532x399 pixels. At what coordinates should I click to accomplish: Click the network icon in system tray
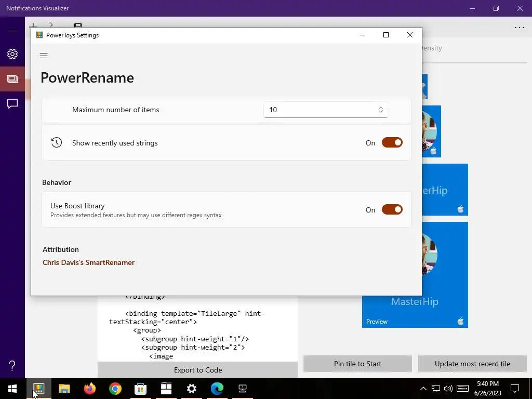436,389
